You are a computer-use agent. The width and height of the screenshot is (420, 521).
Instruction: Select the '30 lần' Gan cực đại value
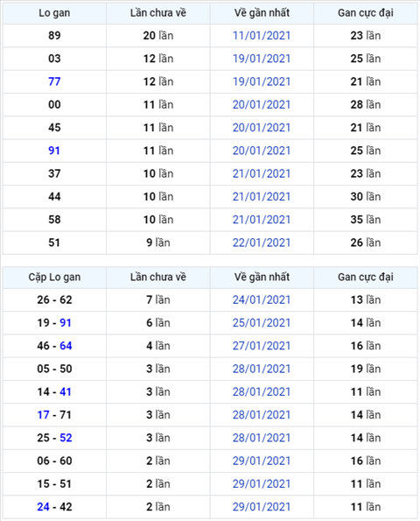[366, 196]
